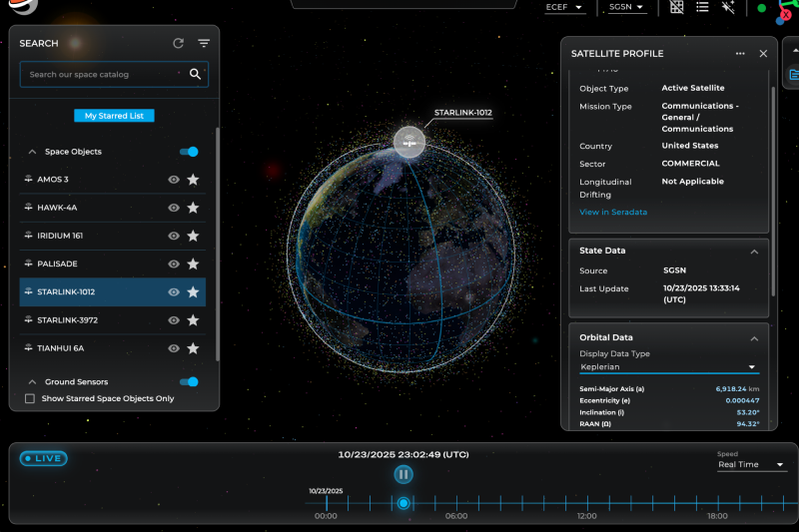Unstar IRIDIUM 161 satellite
Image resolution: width=799 pixels, height=532 pixels.
pos(193,236)
